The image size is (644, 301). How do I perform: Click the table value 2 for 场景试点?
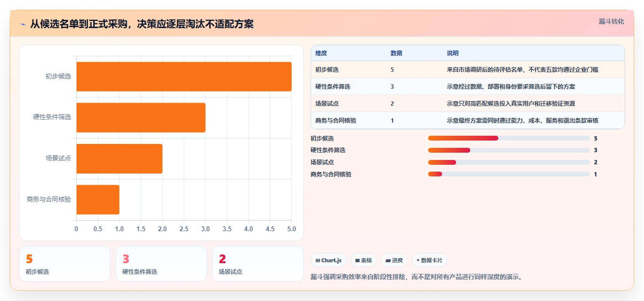pyautogui.click(x=392, y=104)
